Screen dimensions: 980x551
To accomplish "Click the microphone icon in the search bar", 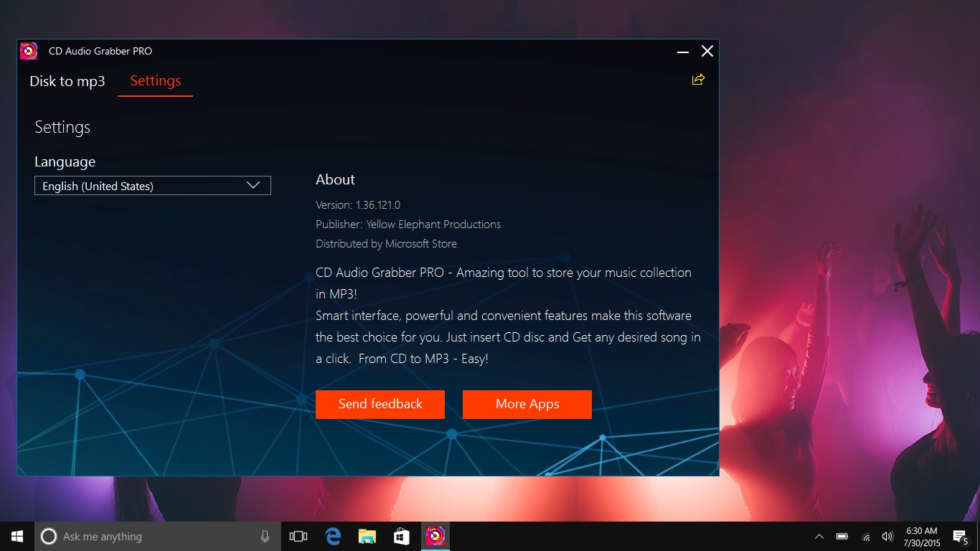I will coord(265,536).
